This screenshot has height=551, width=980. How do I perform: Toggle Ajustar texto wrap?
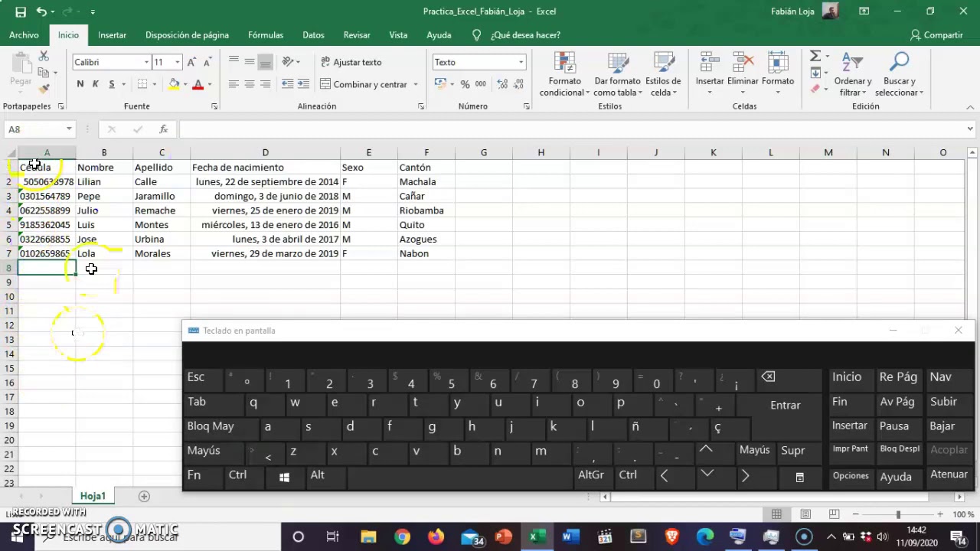[x=351, y=62]
